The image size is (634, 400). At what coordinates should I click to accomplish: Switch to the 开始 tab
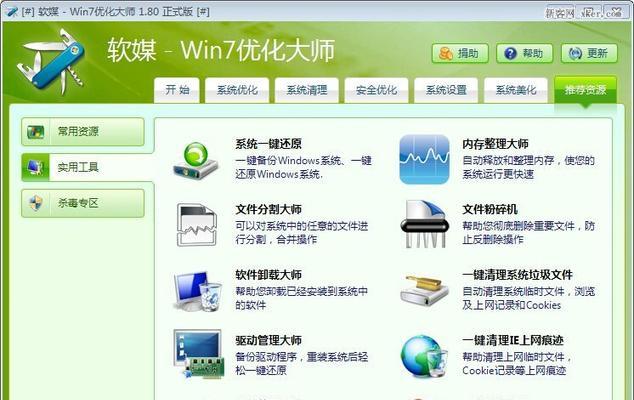177,89
